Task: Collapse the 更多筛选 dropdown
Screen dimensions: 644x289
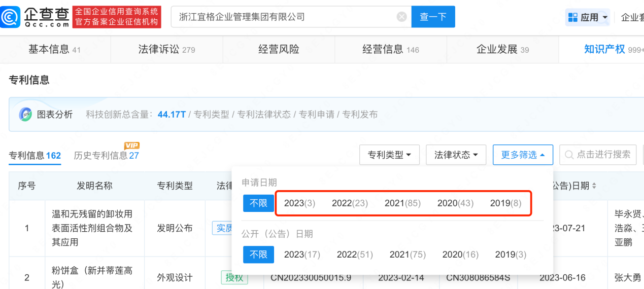Action: coord(523,155)
